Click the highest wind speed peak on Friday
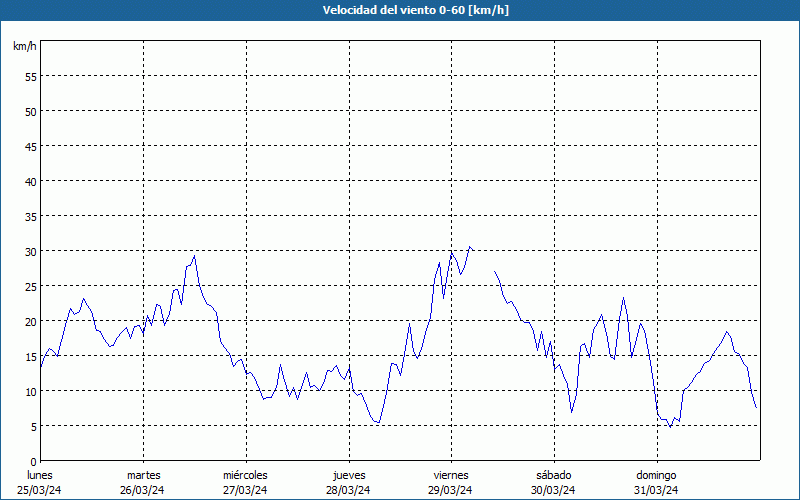This screenshot has width=800, height=500. (470, 247)
